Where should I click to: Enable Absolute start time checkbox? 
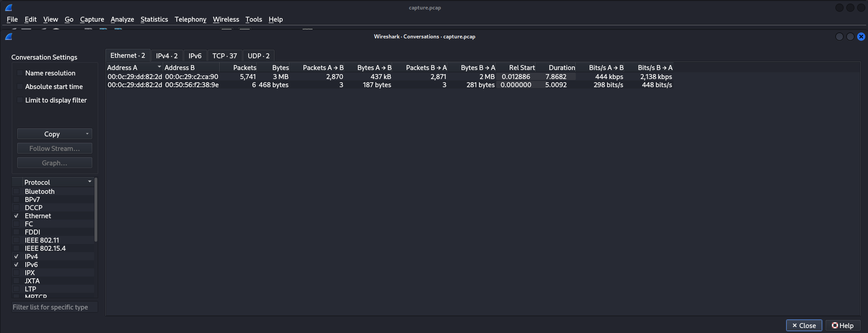point(20,86)
